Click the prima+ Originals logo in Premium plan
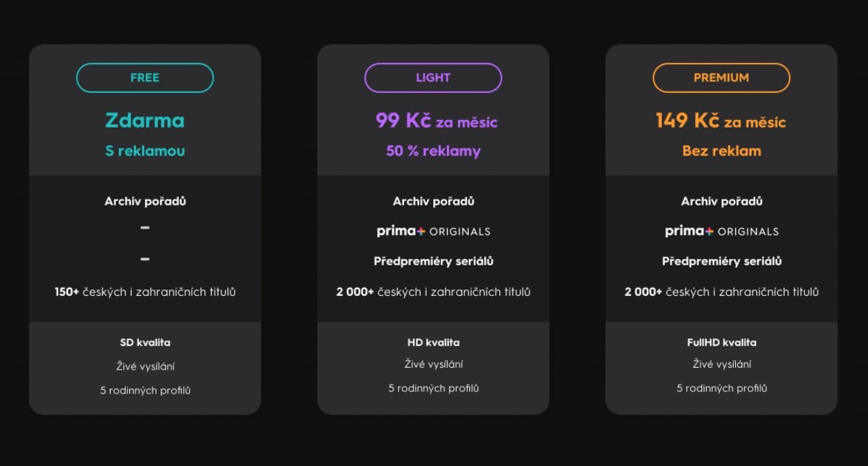Screen dimensions: 868x466 pos(722,231)
